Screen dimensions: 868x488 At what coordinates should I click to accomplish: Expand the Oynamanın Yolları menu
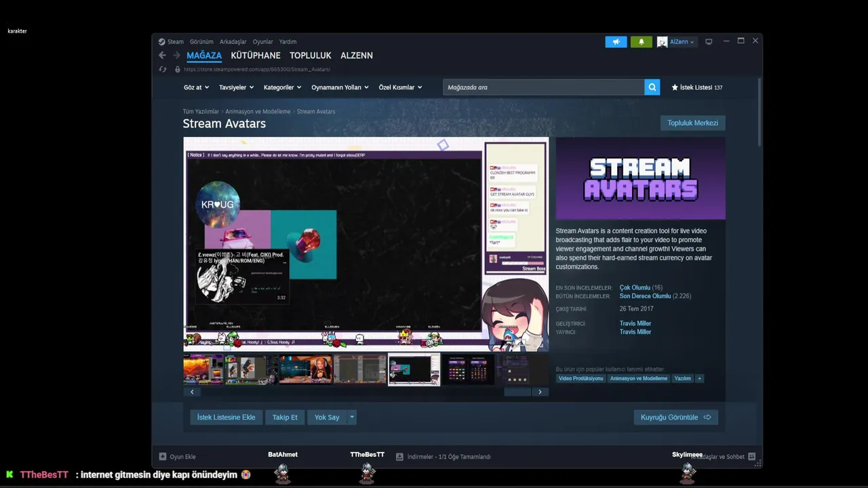(x=340, y=87)
